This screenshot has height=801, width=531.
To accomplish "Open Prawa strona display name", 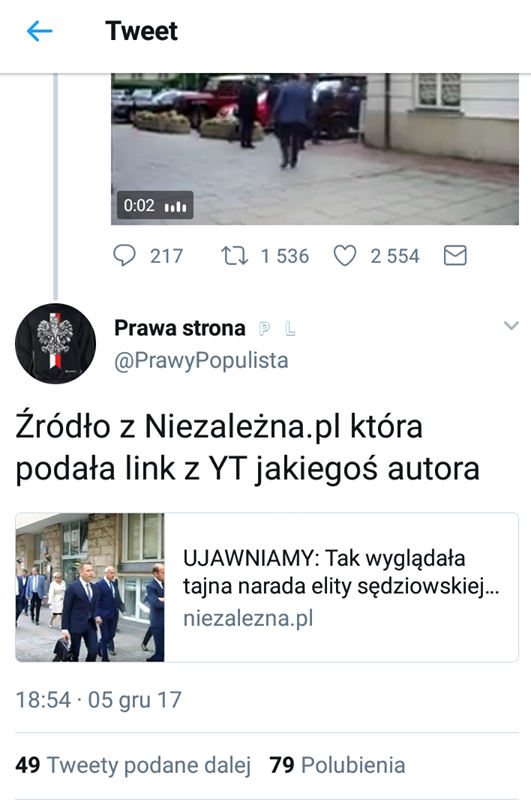I will coord(180,328).
